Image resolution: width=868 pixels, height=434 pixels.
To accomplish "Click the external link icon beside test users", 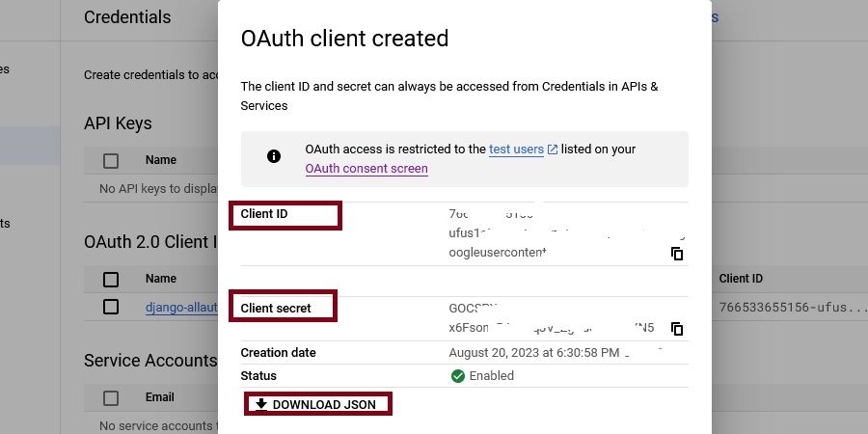I will (553, 149).
